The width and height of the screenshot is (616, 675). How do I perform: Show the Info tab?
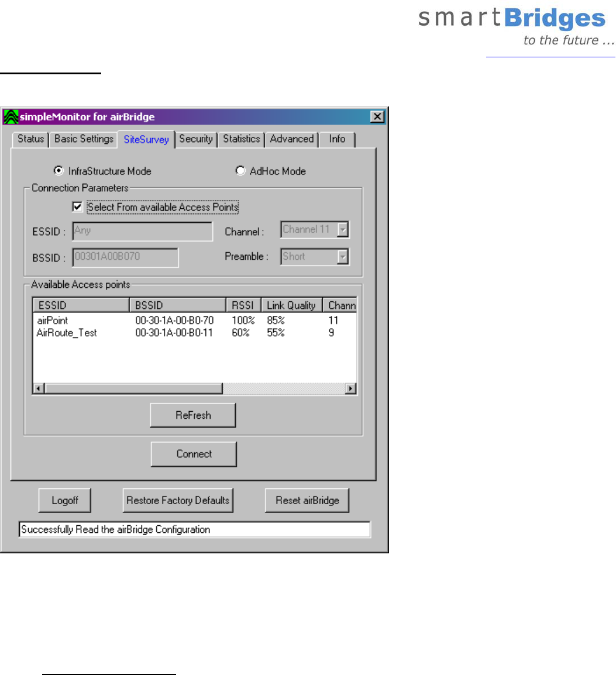tap(337, 139)
